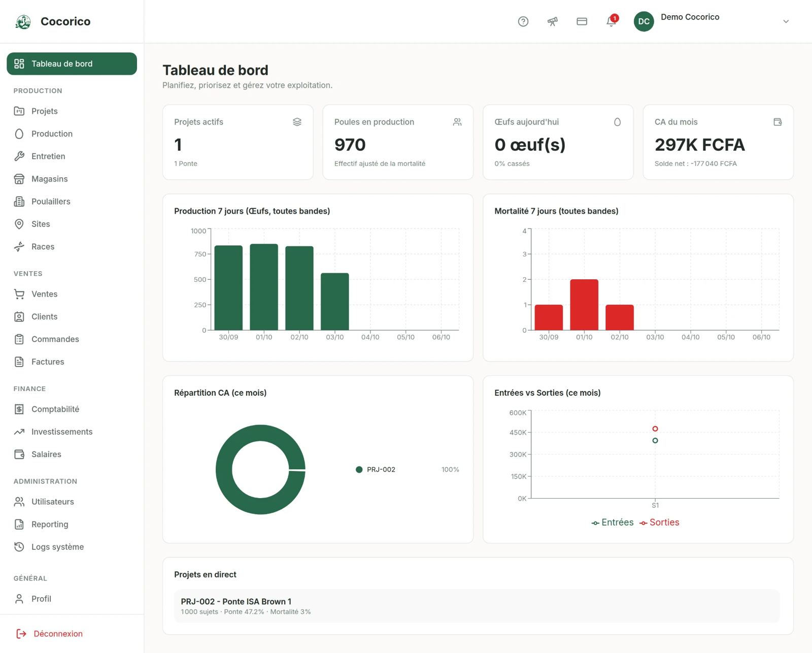Click the layers icon on Projets actifs card
The height and width of the screenshot is (653, 812).
coord(297,122)
